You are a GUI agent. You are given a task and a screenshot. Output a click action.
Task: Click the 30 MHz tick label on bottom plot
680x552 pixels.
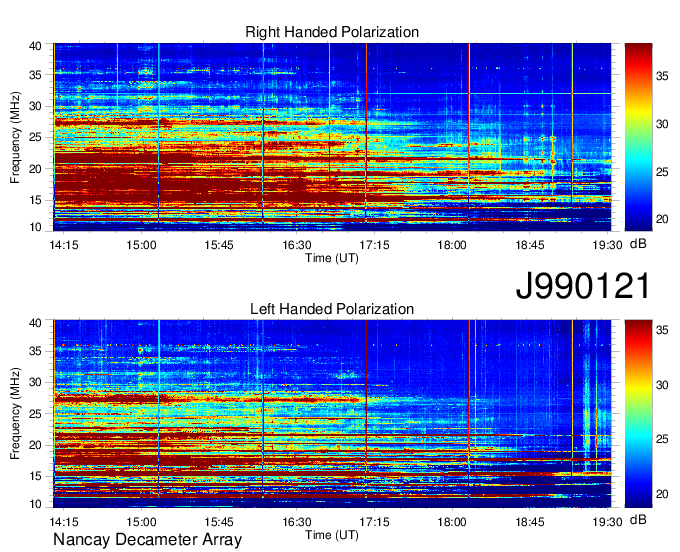35,382
